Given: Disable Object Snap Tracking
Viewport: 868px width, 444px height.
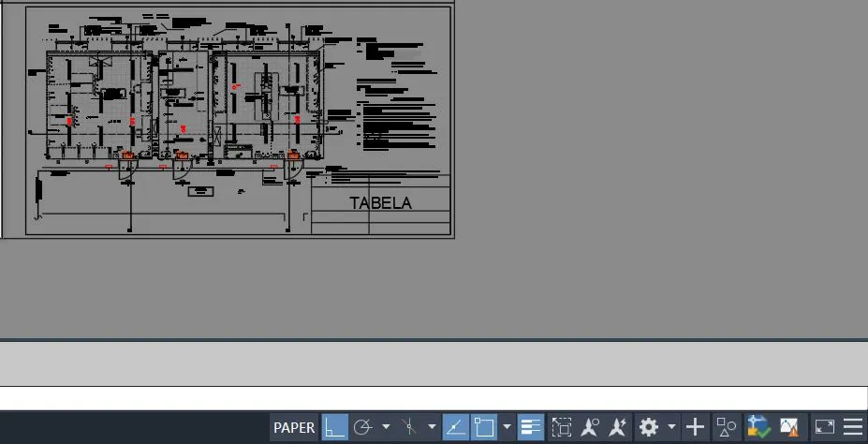Looking at the screenshot, I should [455, 428].
